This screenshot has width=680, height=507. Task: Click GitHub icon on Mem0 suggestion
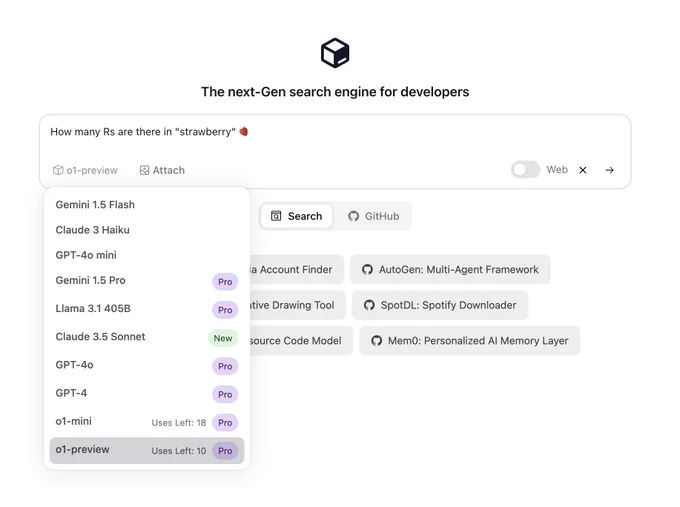pyautogui.click(x=376, y=340)
